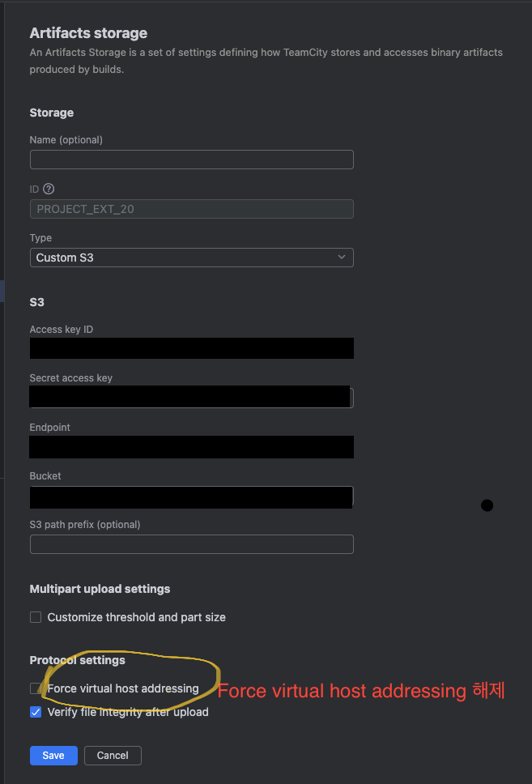Click the Endpoint input field
532x784 pixels.
[x=191, y=446]
